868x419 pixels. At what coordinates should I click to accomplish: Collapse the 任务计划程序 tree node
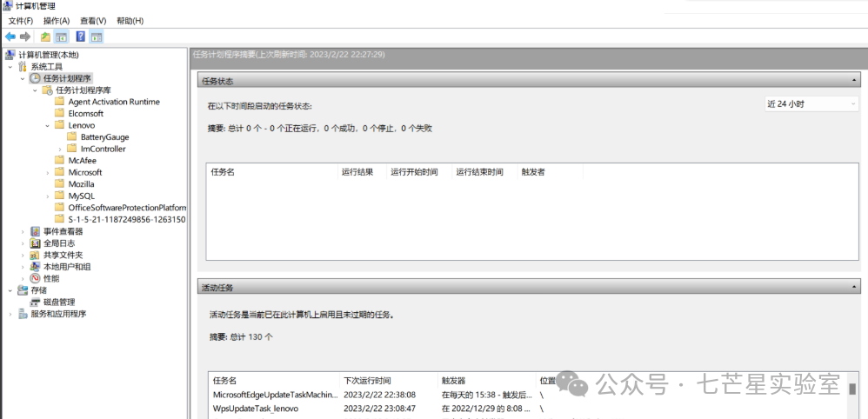pyautogui.click(x=23, y=78)
